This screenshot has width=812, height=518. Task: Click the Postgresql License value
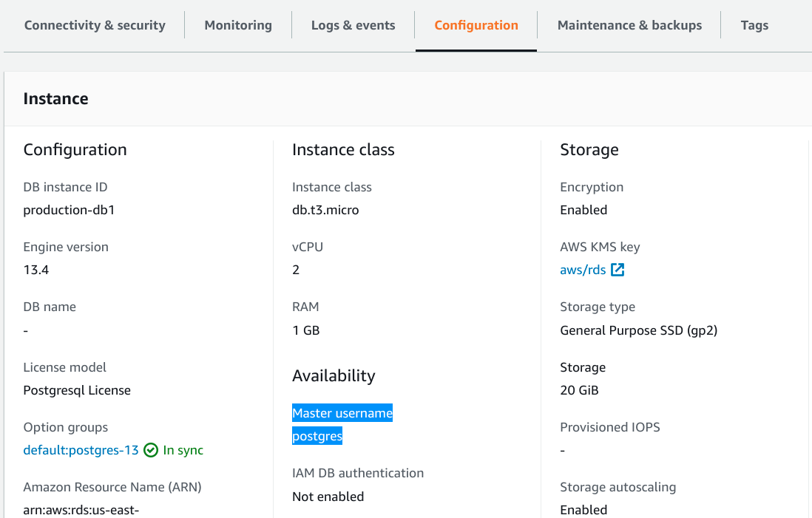tap(77, 390)
